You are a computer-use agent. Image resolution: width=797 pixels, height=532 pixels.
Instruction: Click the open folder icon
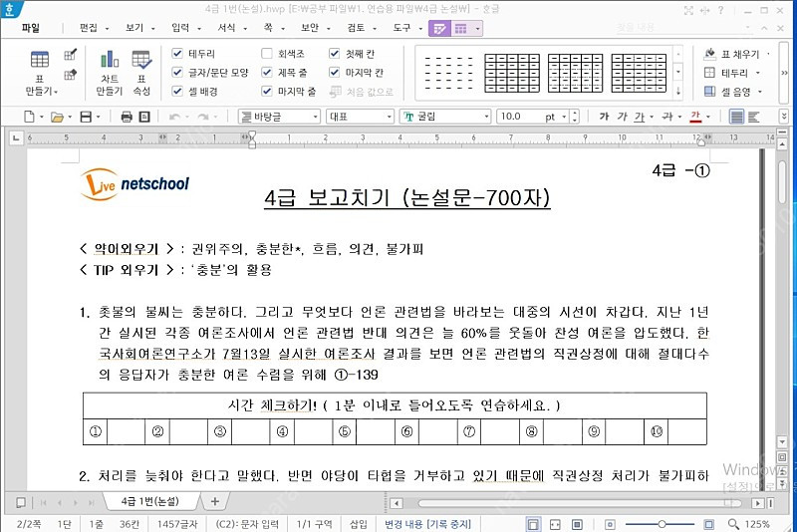click(x=57, y=118)
